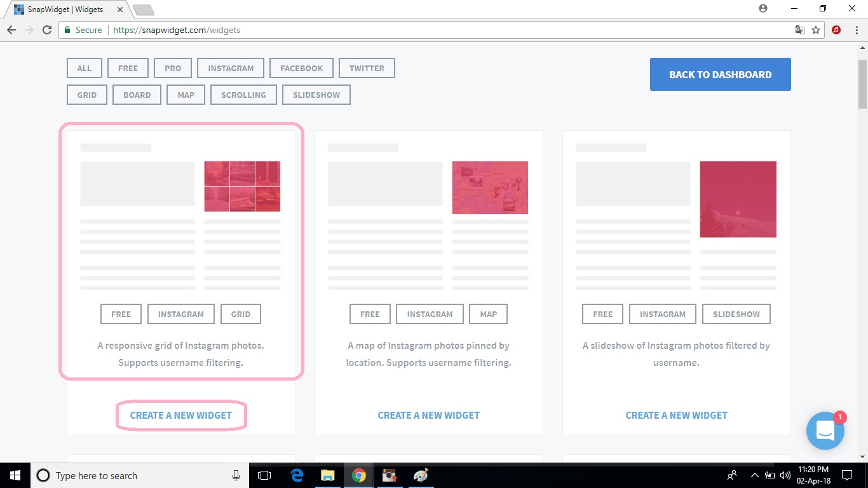Image resolution: width=868 pixels, height=488 pixels.
Task: Switch to Chrome in the taskbar
Action: click(359, 475)
